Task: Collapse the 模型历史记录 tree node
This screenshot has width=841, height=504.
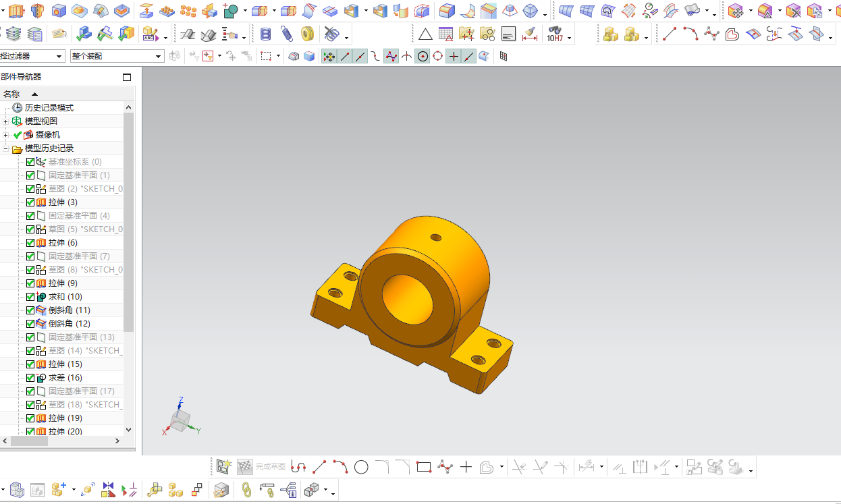Action: (x=6, y=148)
